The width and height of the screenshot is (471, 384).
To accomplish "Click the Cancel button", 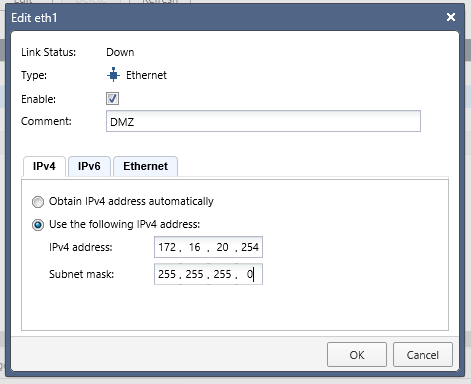I will click(423, 355).
